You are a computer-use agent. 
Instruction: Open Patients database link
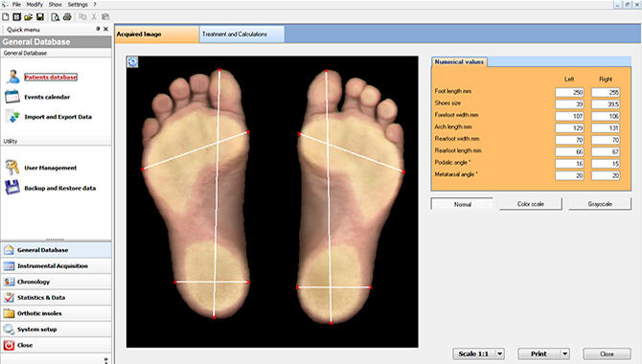51,77
